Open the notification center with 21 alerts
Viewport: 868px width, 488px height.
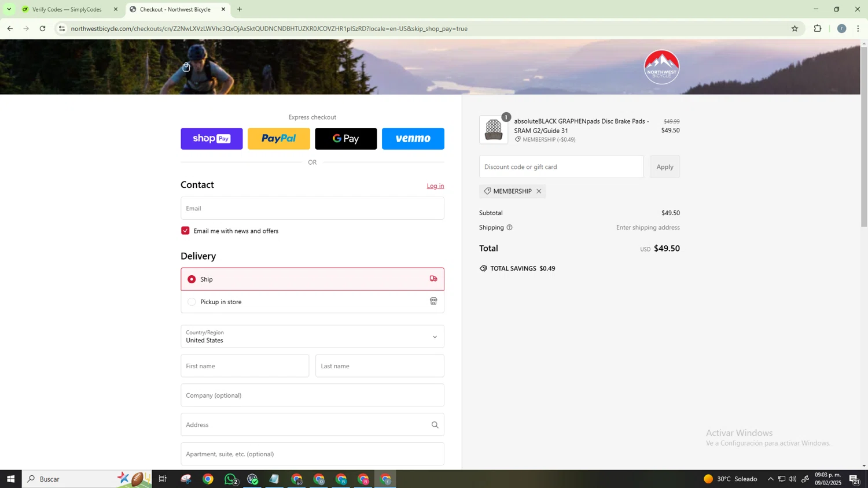[855, 479]
